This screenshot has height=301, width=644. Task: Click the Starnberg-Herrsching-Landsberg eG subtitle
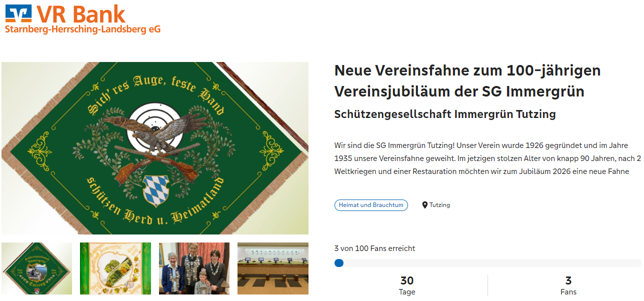pos(83,29)
